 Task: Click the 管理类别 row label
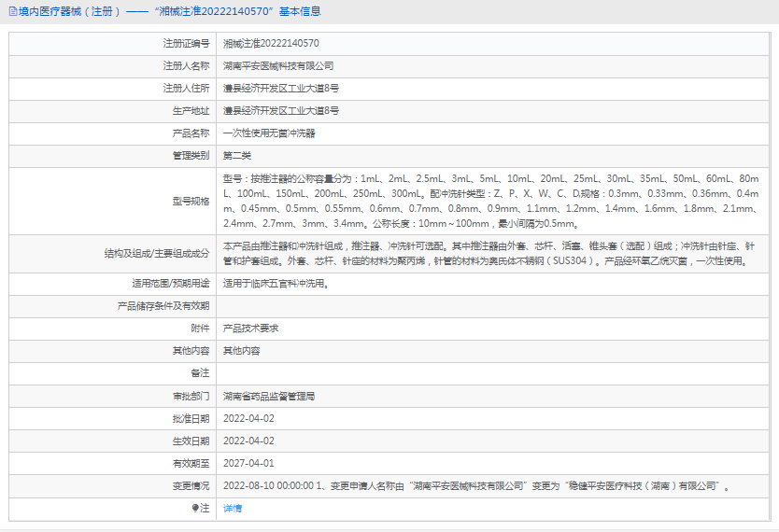[191, 156]
